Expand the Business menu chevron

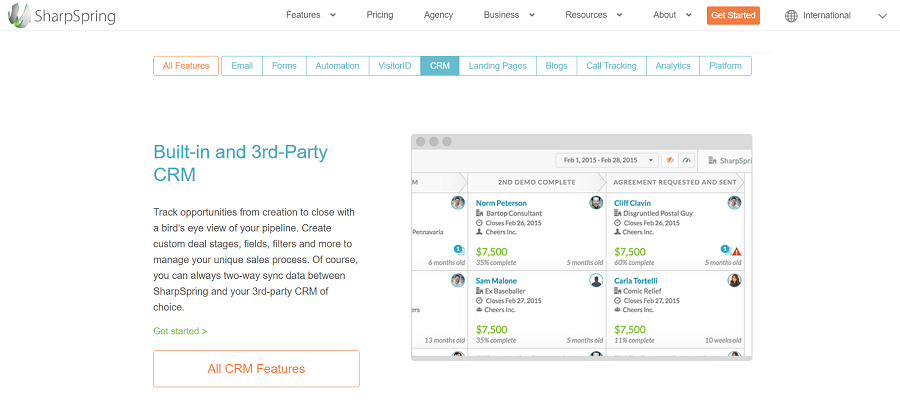(532, 15)
